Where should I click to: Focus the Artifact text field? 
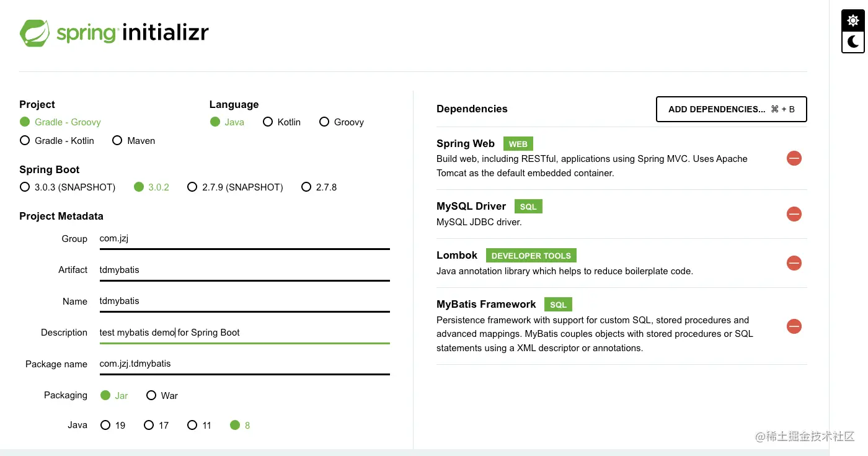pos(244,270)
